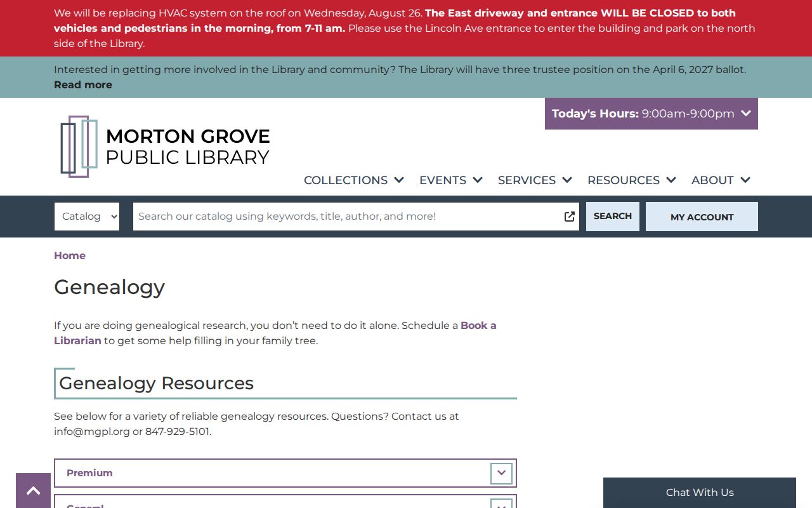Click the external link icon in search box

tap(569, 217)
